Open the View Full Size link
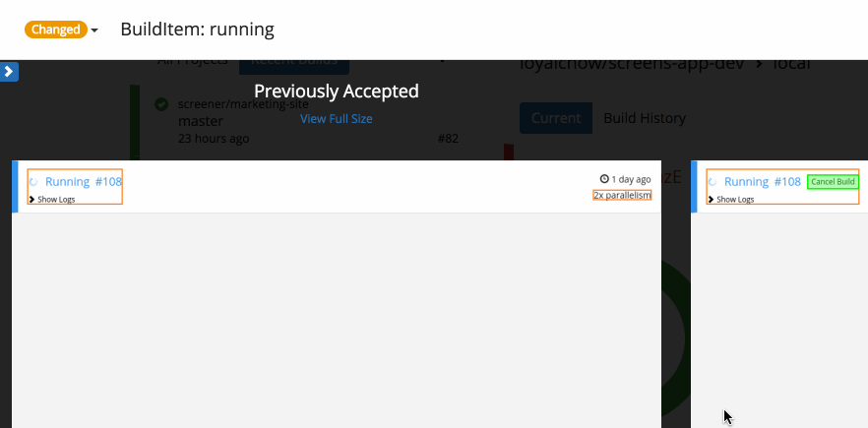The image size is (868, 428). coord(337,119)
